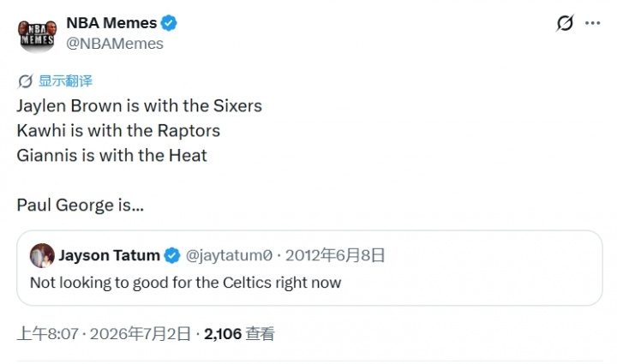This screenshot has width=617, height=364.
Task: Click the 2,106 查看 view count
Action: pos(239,334)
